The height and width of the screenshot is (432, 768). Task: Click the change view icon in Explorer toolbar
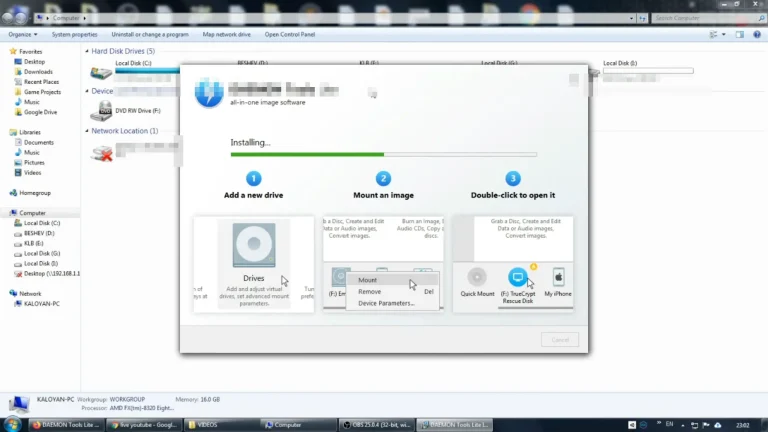point(714,35)
